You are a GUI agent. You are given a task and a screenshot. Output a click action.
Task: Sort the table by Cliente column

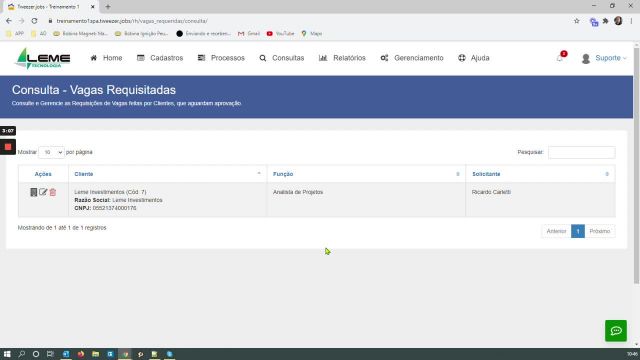[x=167, y=174]
